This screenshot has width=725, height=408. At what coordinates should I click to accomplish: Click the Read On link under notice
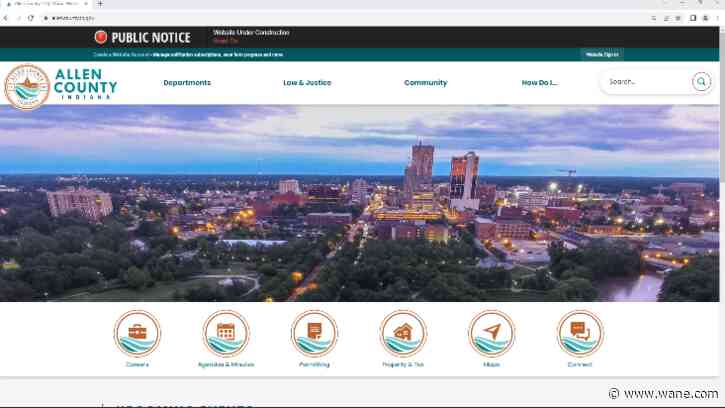pos(225,41)
